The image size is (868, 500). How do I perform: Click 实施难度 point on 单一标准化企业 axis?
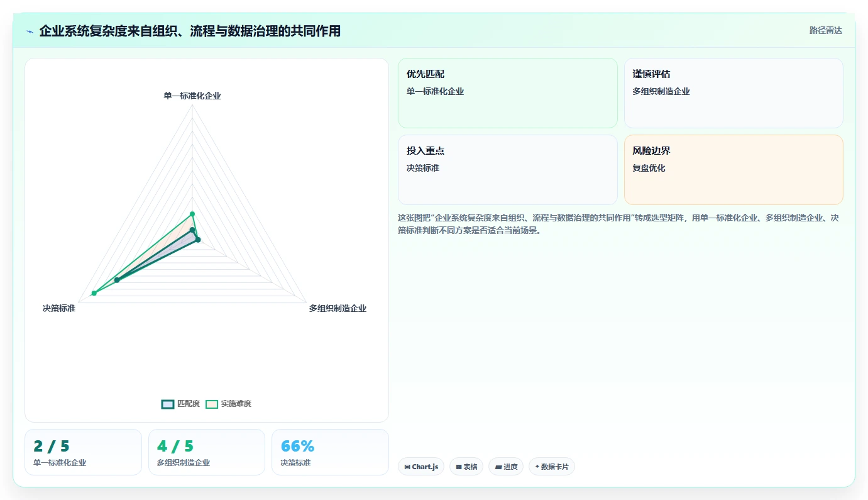(192, 214)
